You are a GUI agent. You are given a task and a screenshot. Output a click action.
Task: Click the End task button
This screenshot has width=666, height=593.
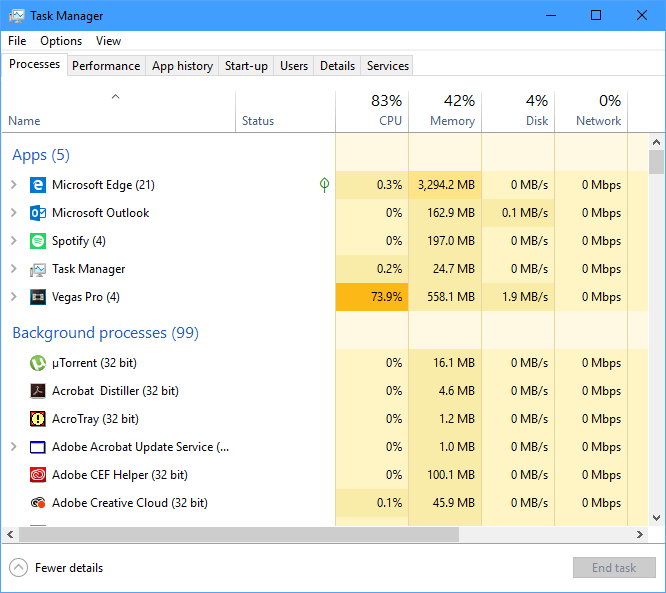(614, 568)
